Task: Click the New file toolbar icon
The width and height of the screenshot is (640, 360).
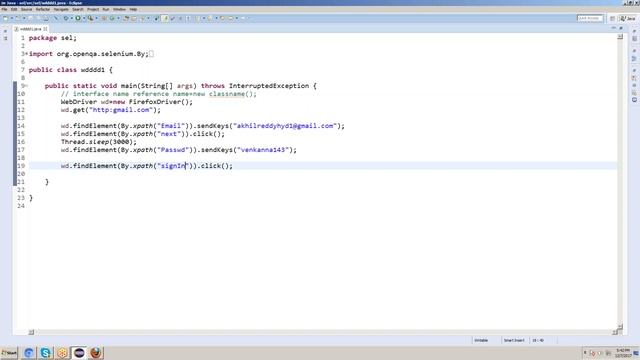Action: 6,18
